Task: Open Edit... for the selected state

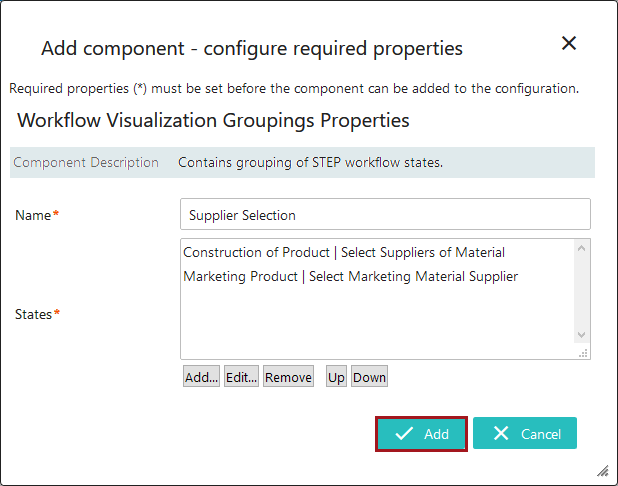Action: click(240, 377)
